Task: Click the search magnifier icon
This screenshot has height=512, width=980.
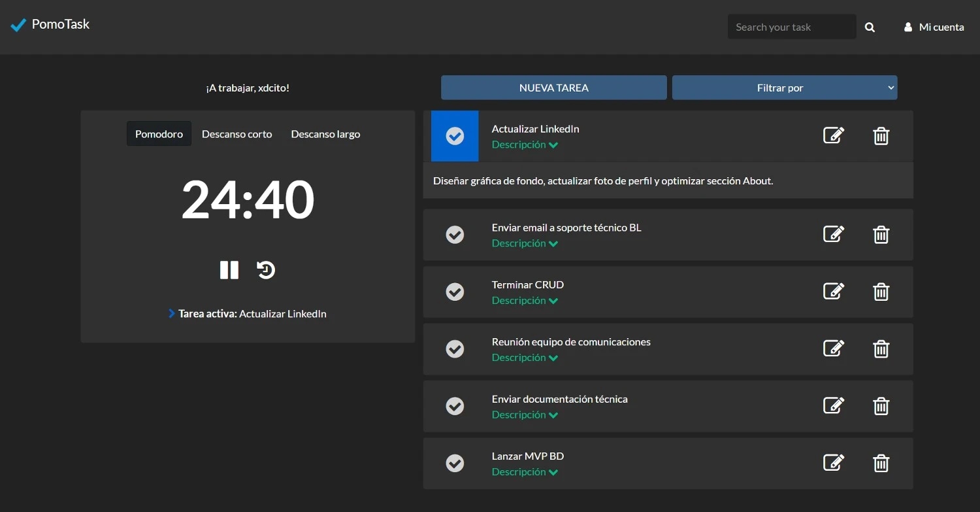Action: pos(870,27)
